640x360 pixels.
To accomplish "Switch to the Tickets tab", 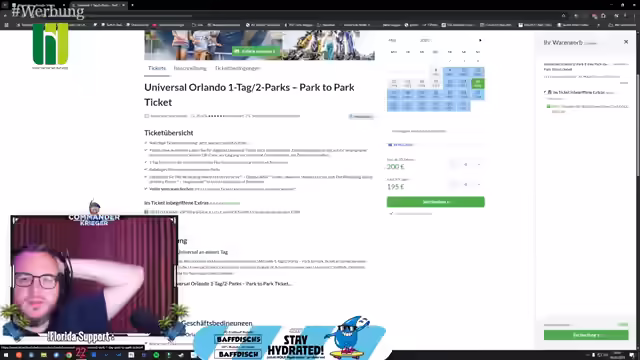I will coord(157,68).
